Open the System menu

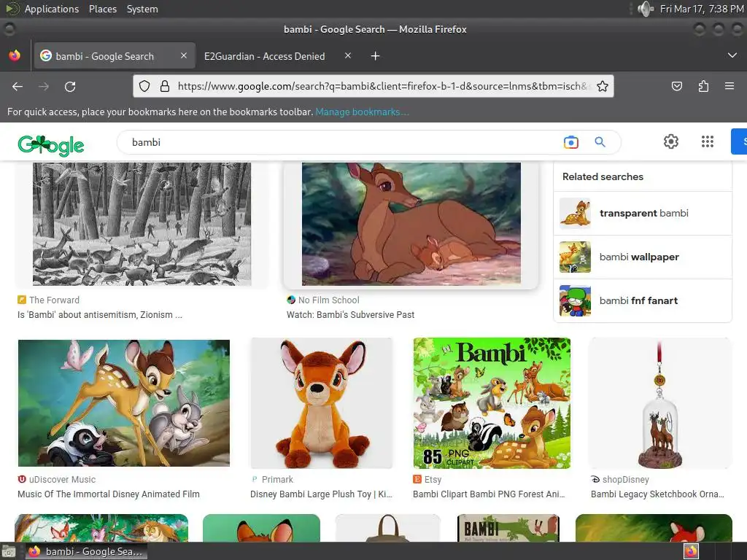pyautogui.click(x=142, y=9)
